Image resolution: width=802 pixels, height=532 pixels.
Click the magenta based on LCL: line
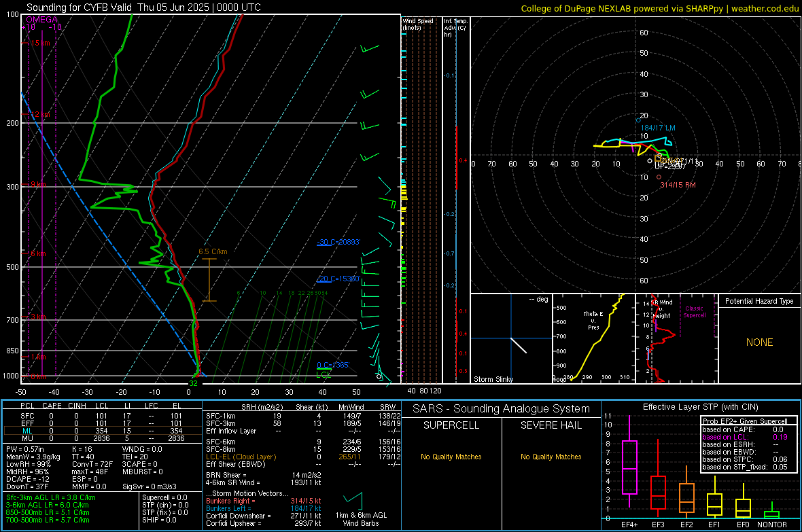point(745,437)
